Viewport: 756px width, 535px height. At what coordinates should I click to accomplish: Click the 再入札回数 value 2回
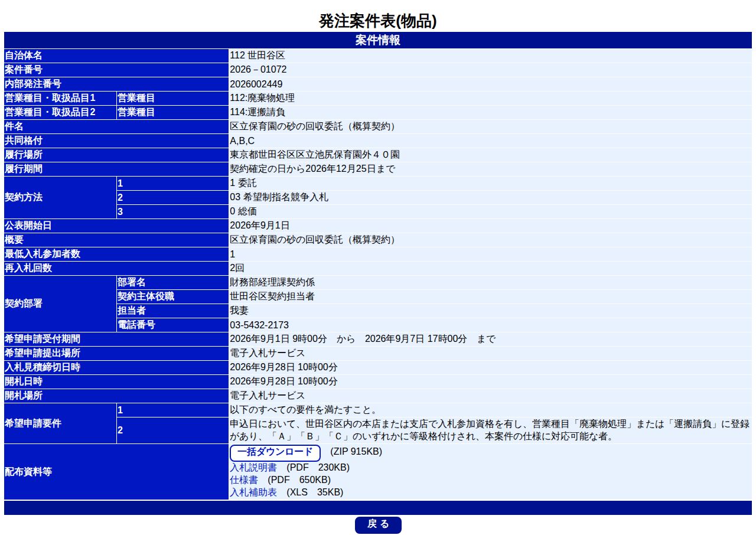point(237,268)
